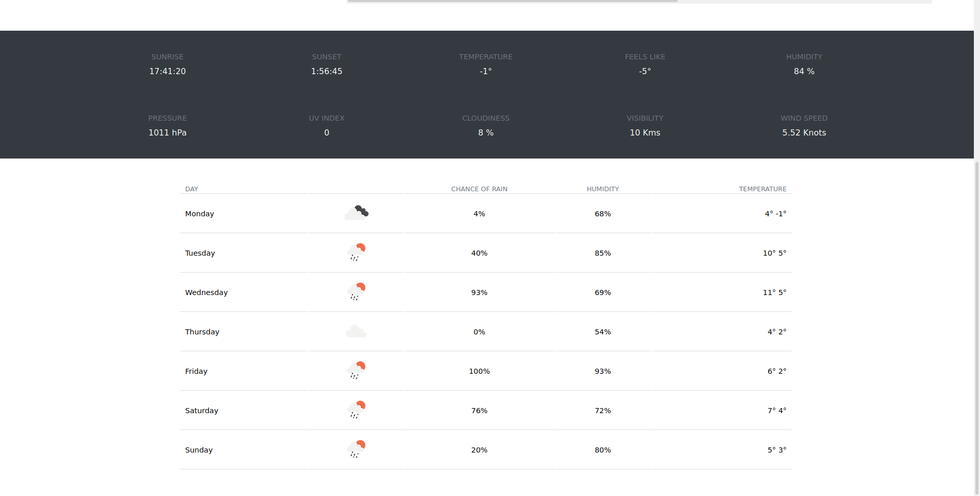Screen dimensions: 980x496
Task: Click Monday's 68% humidity value
Action: click(x=603, y=214)
